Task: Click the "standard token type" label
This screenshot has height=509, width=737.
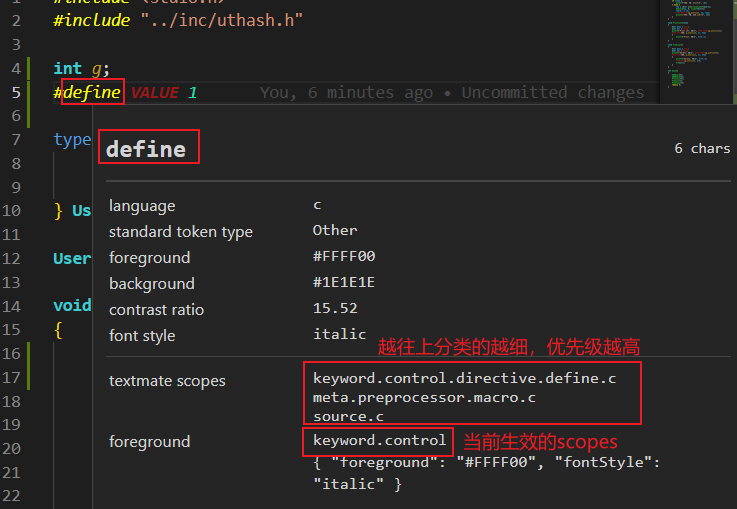Action: [x=181, y=232]
